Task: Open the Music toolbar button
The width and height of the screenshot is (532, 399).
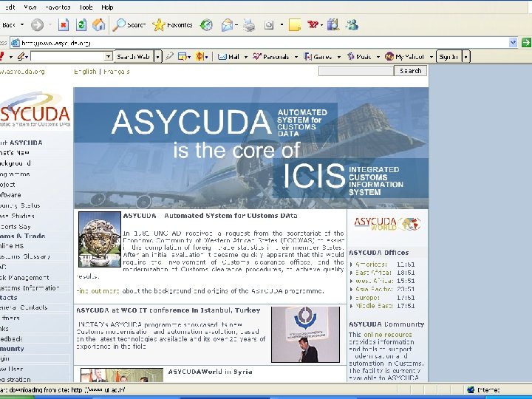Action: pyautogui.click(x=360, y=57)
